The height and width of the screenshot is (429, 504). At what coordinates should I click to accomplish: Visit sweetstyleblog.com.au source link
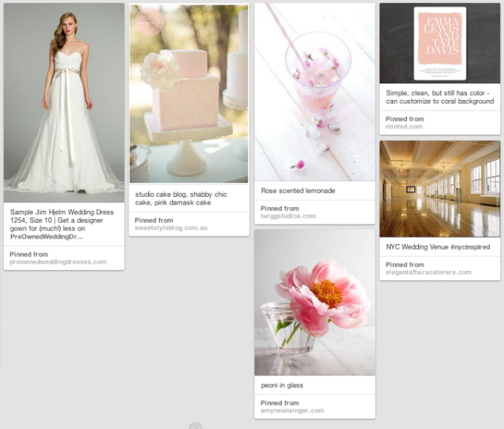171,227
